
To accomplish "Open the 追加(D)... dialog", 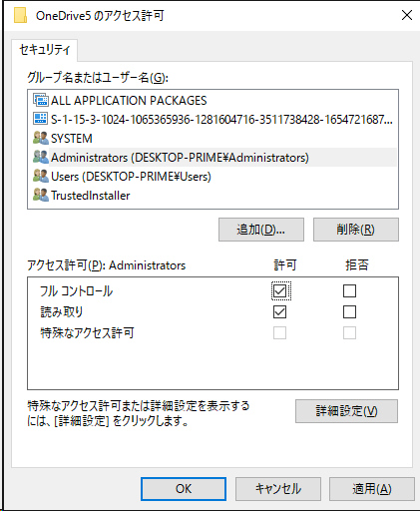I will tap(261, 230).
